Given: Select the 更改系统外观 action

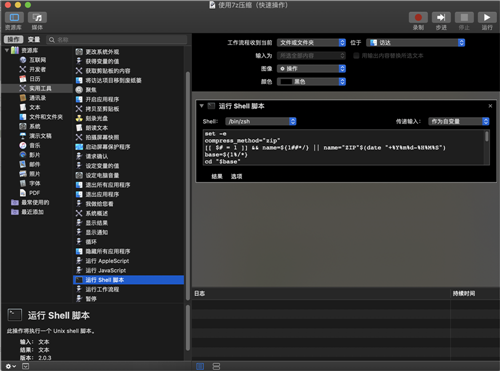Looking at the screenshot, I should tap(97, 52).
